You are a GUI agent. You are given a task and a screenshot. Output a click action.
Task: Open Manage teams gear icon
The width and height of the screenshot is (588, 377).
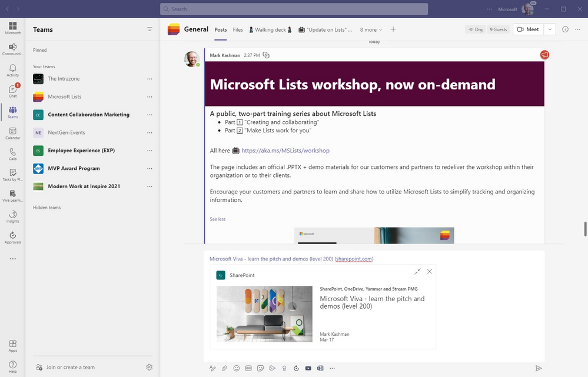tap(149, 367)
